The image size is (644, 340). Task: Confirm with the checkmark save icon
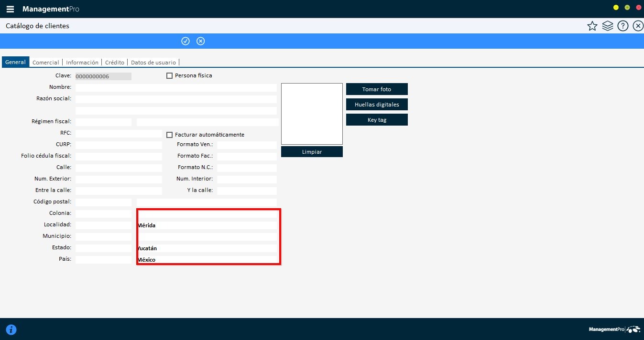pyautogui.click(x=186, y=41)
